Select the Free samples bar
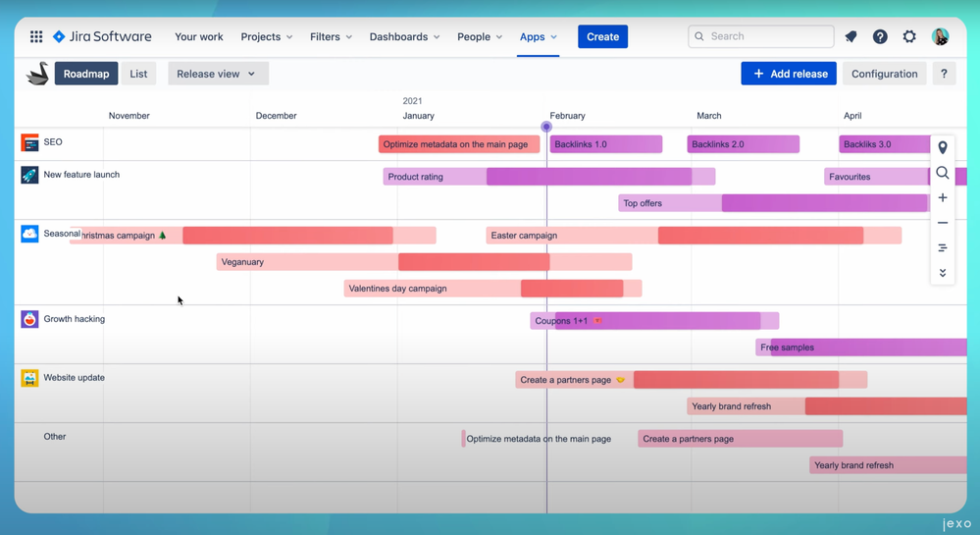This screenshot has width=980, height=535. point(861,348)
